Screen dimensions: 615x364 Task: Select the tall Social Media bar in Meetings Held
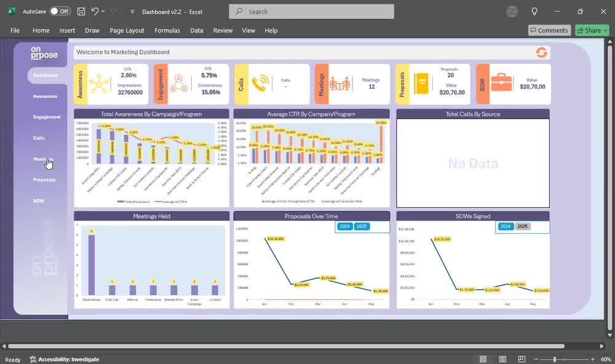tap(92, 265)
